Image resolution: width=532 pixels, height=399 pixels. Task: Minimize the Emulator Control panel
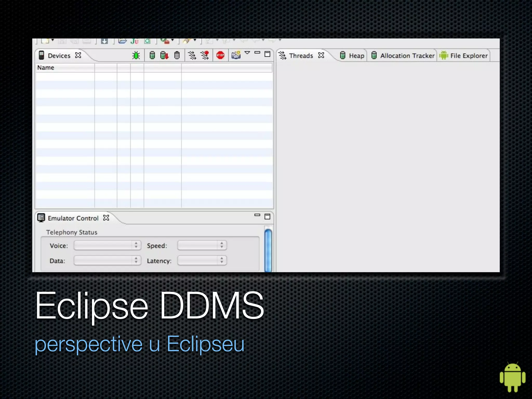pyautogui.click(x=257, y=215)
